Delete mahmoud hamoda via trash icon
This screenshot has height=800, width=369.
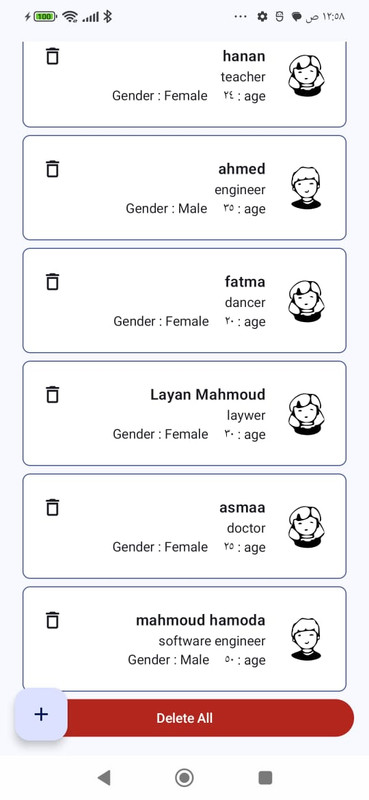(x=53, y=619)
